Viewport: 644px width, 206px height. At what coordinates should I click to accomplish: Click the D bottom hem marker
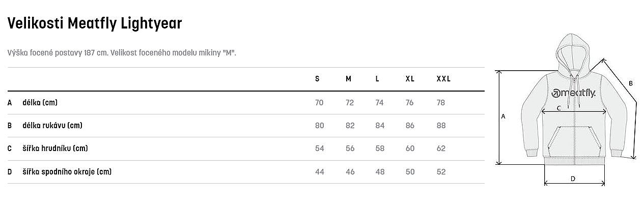pos(573,179)
